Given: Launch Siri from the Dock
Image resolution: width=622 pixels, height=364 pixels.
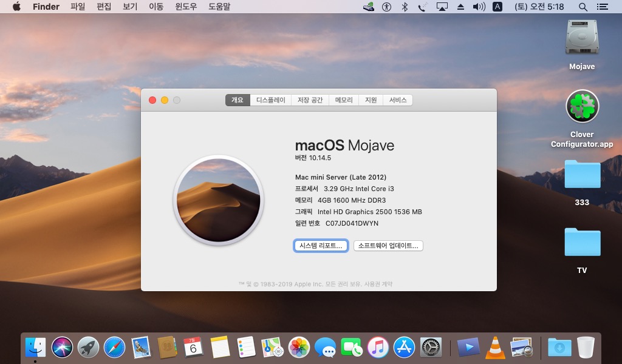Looking at the screenshot, I should (62, 348).
